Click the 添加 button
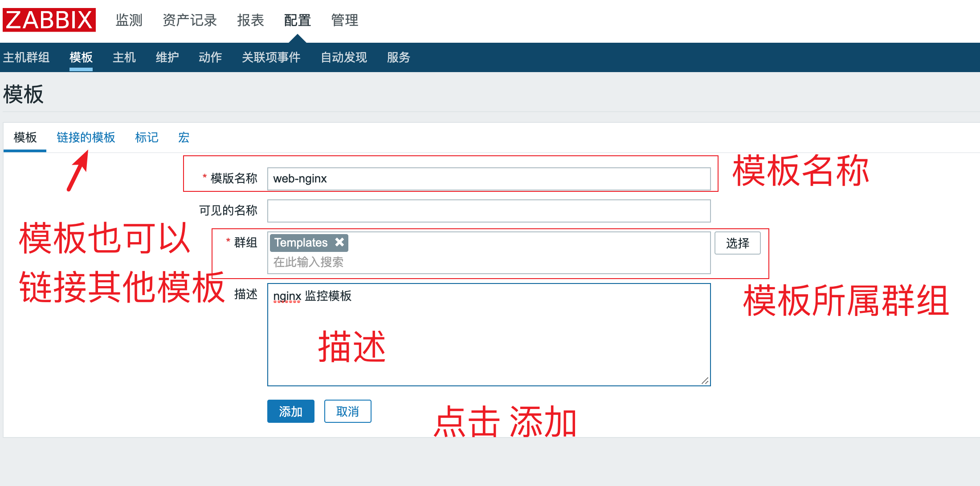Screen dimensions: 980x486 [290, 412]
